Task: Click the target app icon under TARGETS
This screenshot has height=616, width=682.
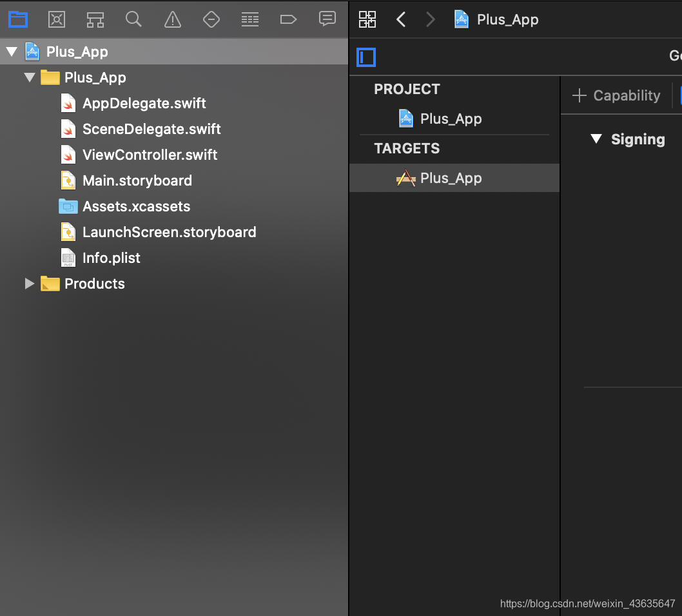Action: click(x=406, y=178)
